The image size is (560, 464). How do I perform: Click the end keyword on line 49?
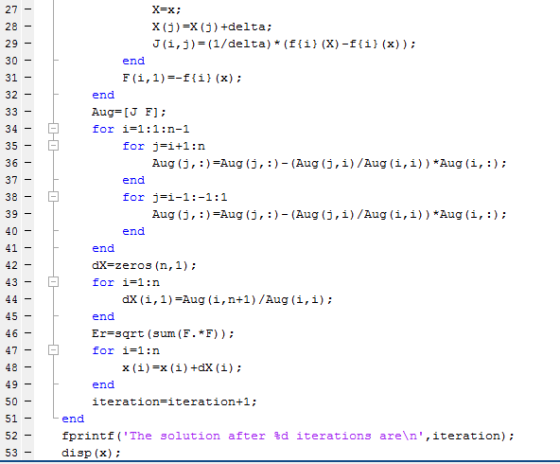pos(103,385)
